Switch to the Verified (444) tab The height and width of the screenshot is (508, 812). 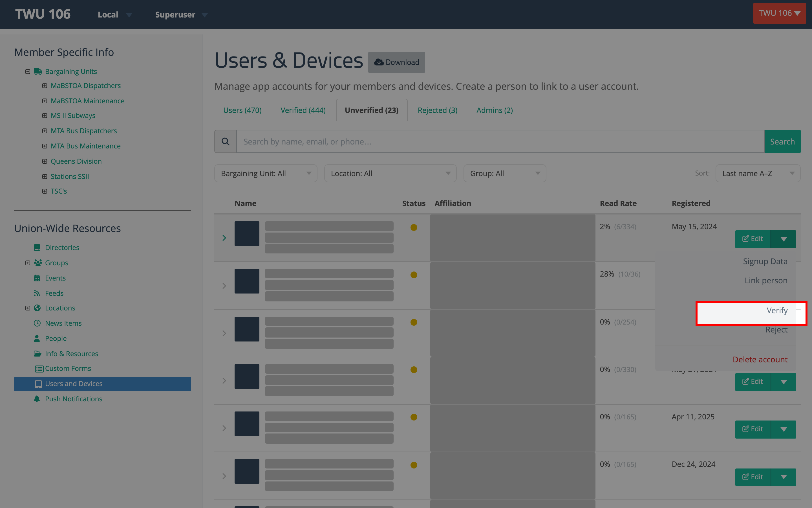click(303, 110)
